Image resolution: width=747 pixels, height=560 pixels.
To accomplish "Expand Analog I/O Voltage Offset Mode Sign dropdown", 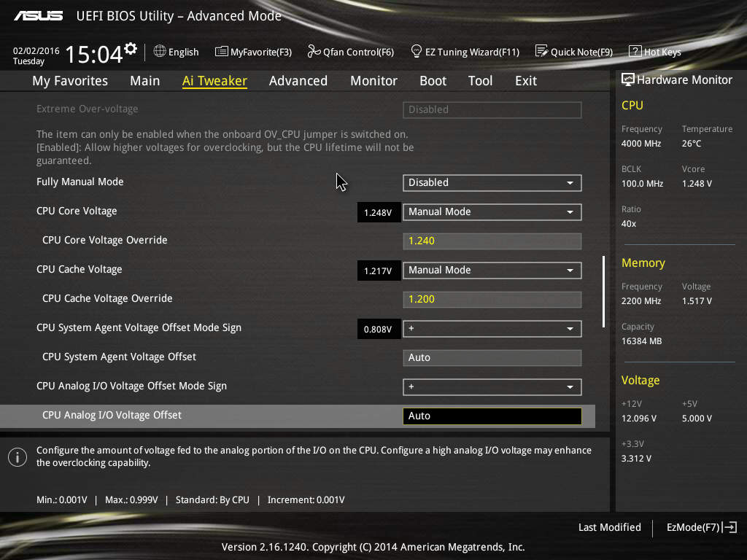I will tap(492, 387).
